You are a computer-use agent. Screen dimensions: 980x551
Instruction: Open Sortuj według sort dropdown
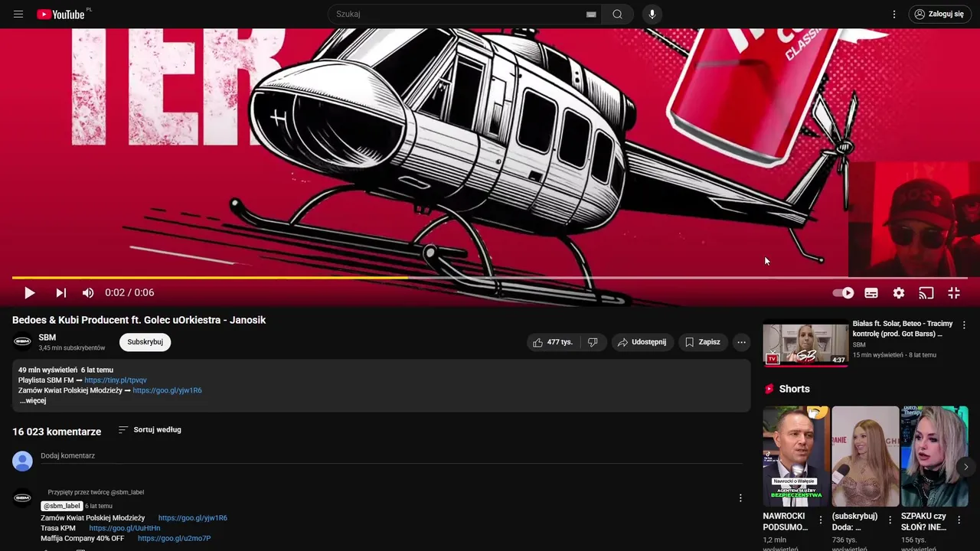coord(150,430)
